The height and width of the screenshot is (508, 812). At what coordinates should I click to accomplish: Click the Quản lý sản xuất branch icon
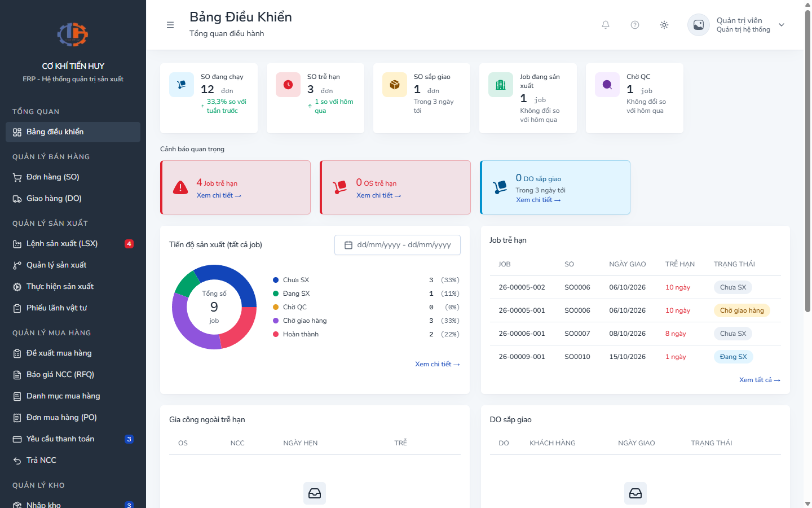point(17,265)
